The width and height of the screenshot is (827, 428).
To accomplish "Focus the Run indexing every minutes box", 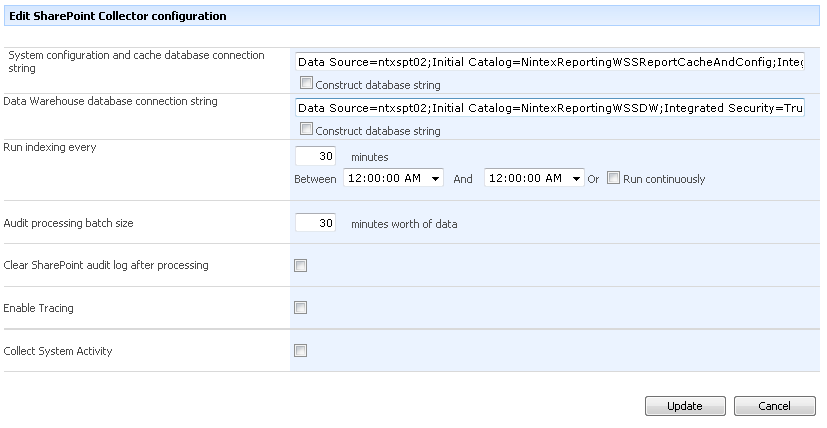I will (x=316, y=157).
